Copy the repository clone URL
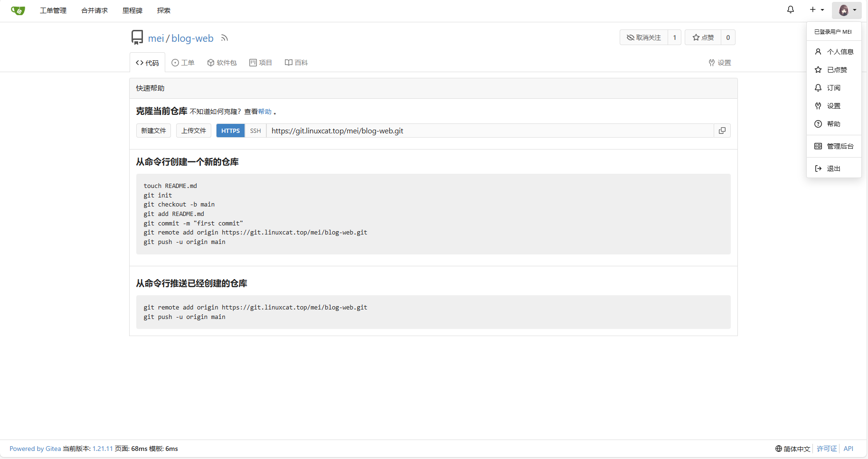This screenshot has height=459, width=868. (722, 131)
